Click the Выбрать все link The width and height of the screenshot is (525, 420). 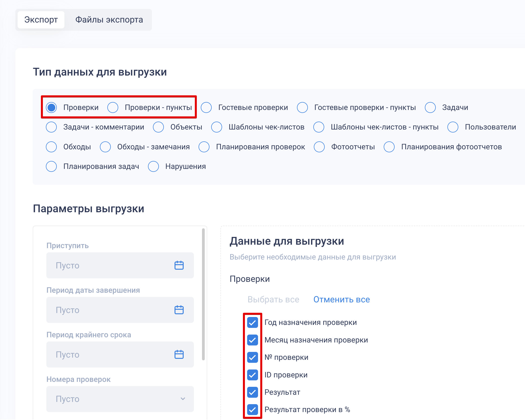pyautogui.click(x=273, y=299)
